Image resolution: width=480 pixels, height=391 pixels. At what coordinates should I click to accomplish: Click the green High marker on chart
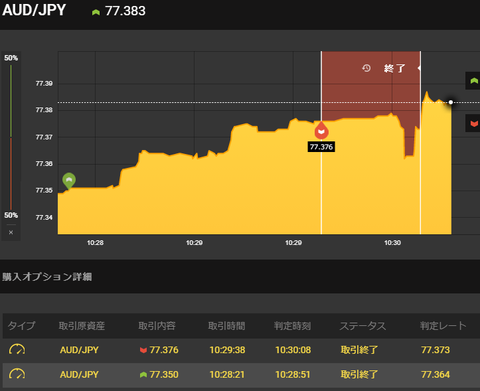pos(69,181)
